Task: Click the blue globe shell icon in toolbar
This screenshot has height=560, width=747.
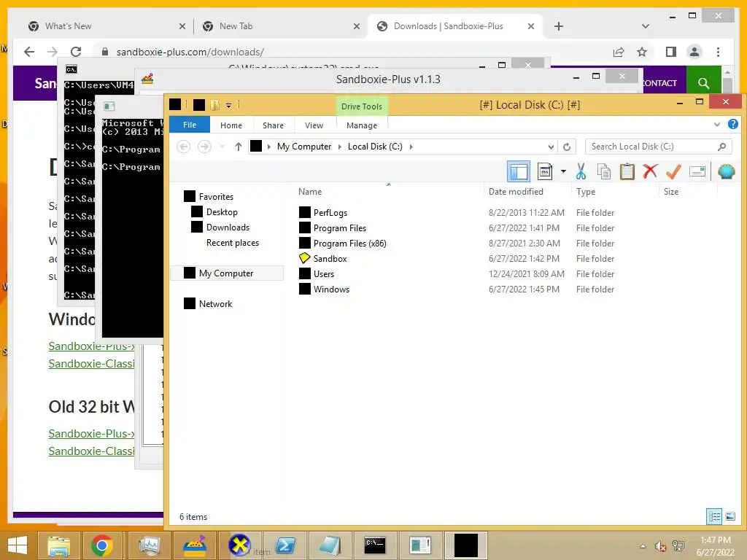Action: [x=726, y=171]
